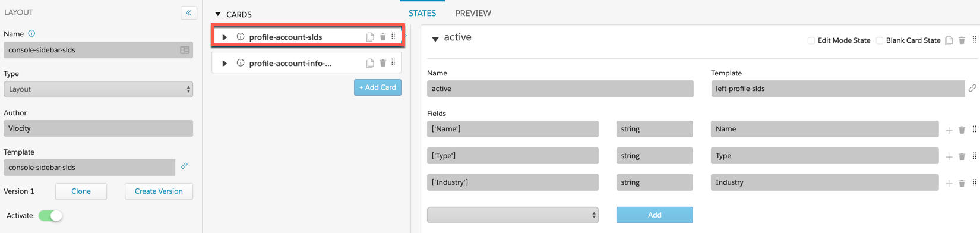Delete the Industry field row
The image size is (980, 233).
pos(962,183)
